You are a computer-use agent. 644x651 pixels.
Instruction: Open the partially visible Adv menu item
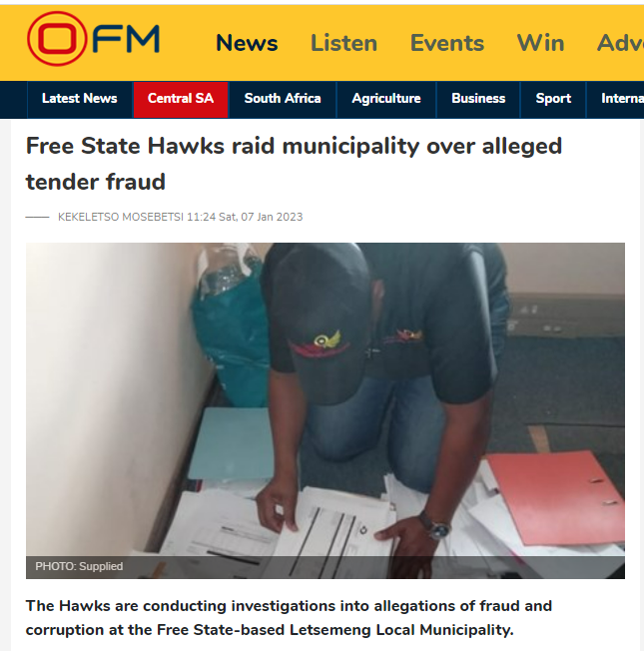coord(620,43)
